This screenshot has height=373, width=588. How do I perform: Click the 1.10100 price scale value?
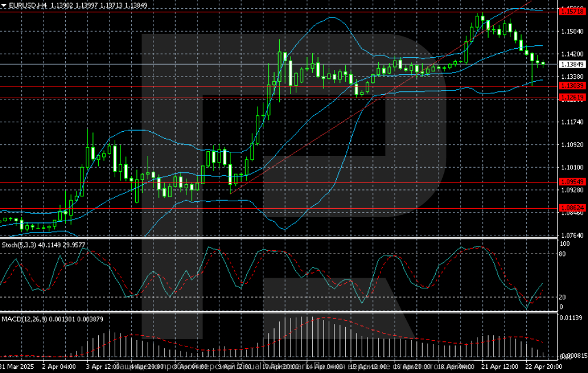[x=572, y=167]
